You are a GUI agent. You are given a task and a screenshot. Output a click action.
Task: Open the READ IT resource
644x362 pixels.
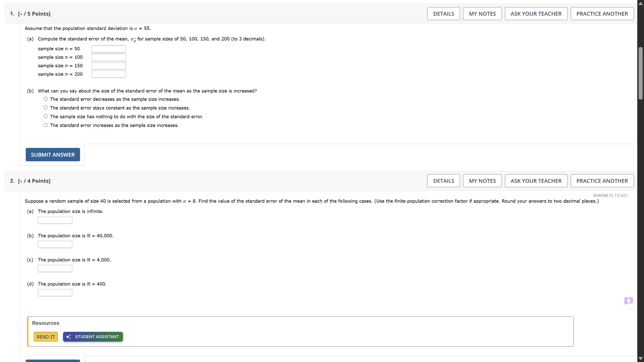pyautogui.click(x=46, y=337)
